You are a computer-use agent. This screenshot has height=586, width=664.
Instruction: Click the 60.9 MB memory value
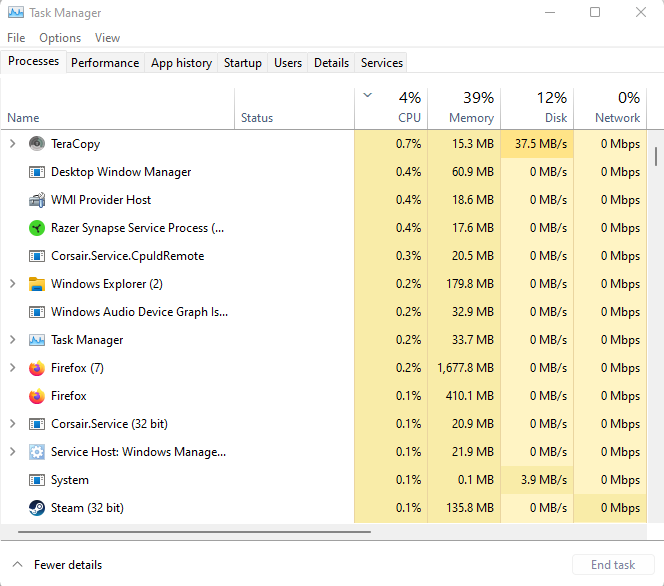pyautogui.click(x=473, y=172)
